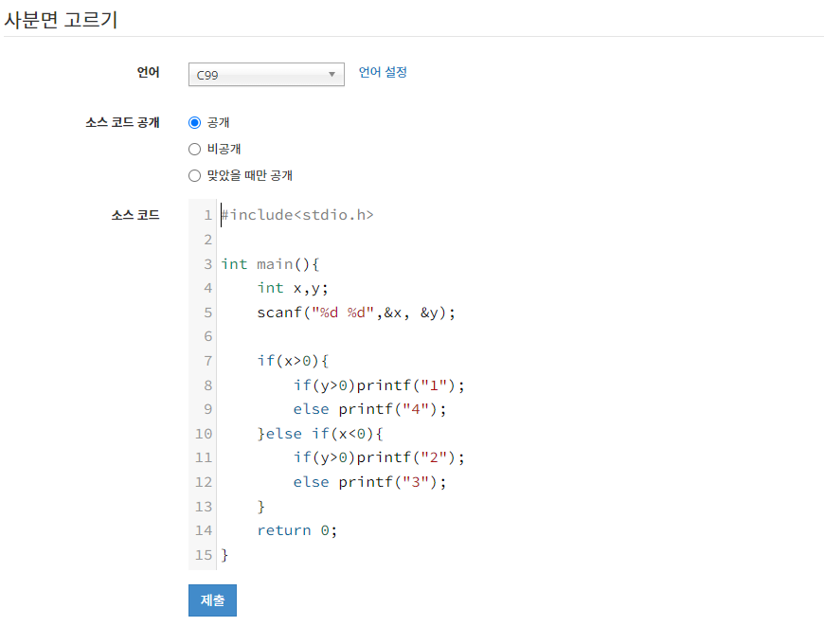Screen dimensions: 824x644
Task: Submit code with the 제출 button
Action: click(212, 599)
